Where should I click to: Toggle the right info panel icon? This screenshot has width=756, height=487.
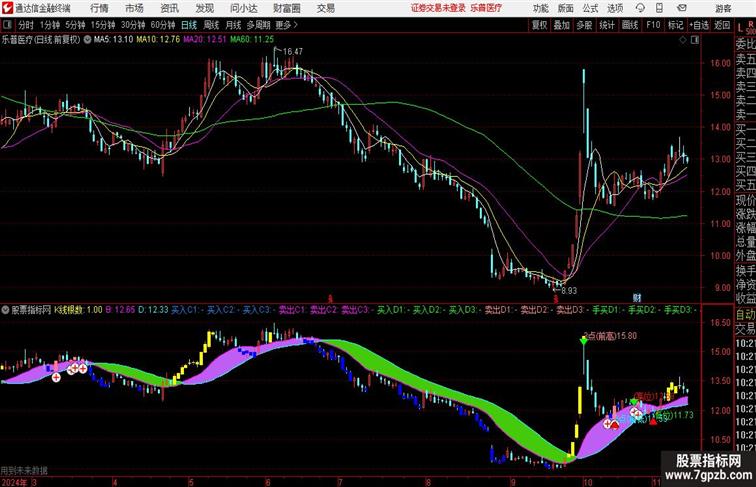point(695,40)
